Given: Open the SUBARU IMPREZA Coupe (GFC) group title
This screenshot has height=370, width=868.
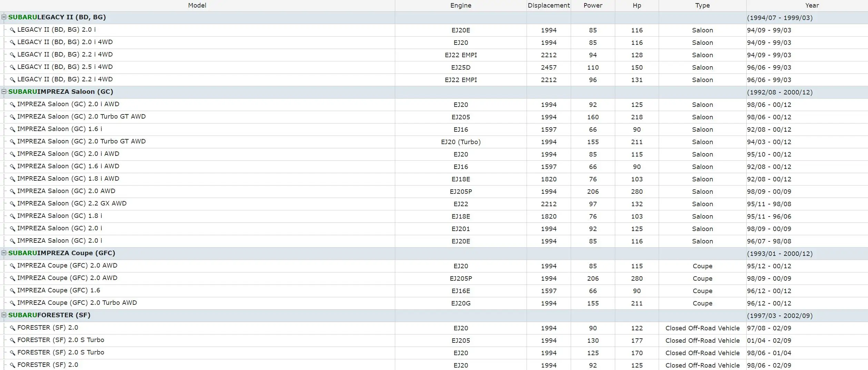Looking at the screenshot, I should point(62,253).
